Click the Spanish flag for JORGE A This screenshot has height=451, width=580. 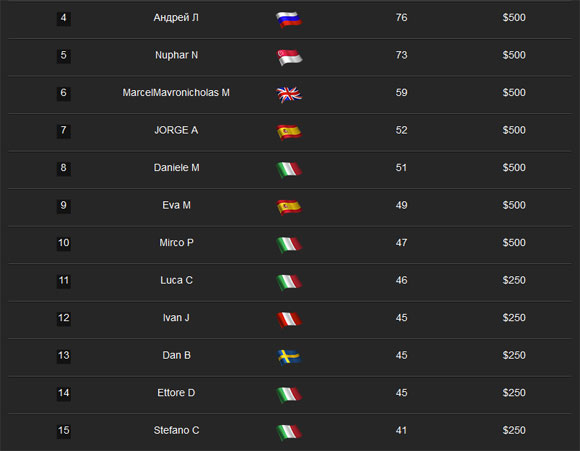(x=289, y=132)
